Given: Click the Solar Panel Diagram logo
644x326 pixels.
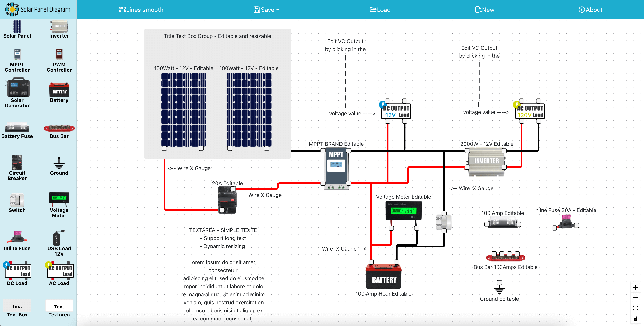Looking at the screenshot, I should pyautogui.click(x=38, y=10).
